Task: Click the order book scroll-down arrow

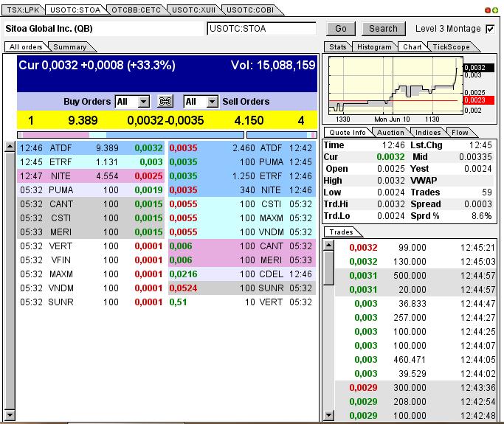Action: (10, 416)
